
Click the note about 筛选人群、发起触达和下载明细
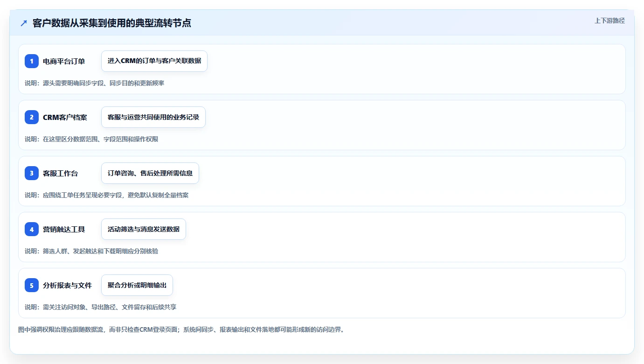coord(92,251)
